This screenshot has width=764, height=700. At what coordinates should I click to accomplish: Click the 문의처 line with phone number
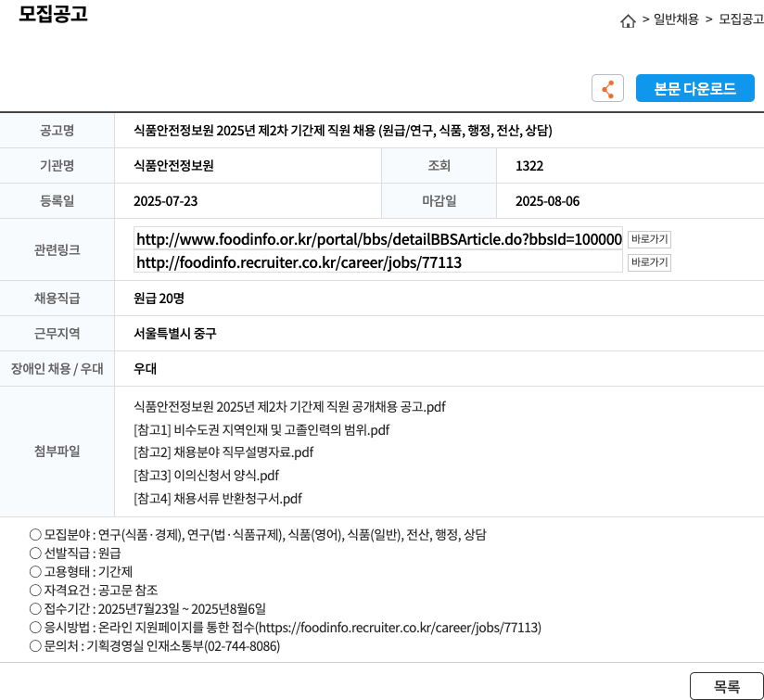point(155,646)
